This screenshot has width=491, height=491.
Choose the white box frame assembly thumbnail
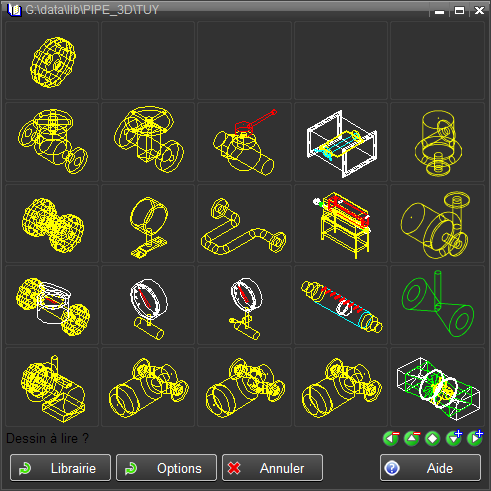tap(341, 142)
